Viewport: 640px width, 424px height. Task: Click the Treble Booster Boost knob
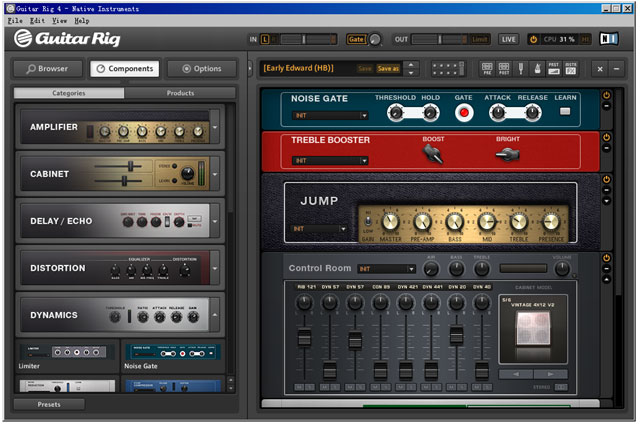(x=433, y=155)
